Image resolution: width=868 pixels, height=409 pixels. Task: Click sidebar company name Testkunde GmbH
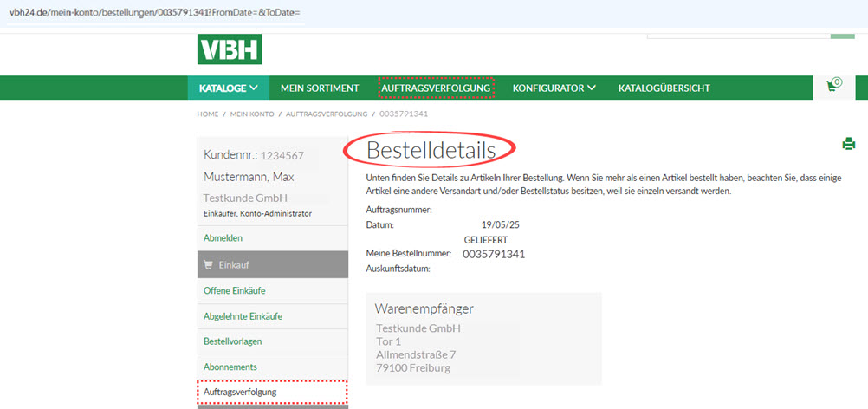point(245,198)
